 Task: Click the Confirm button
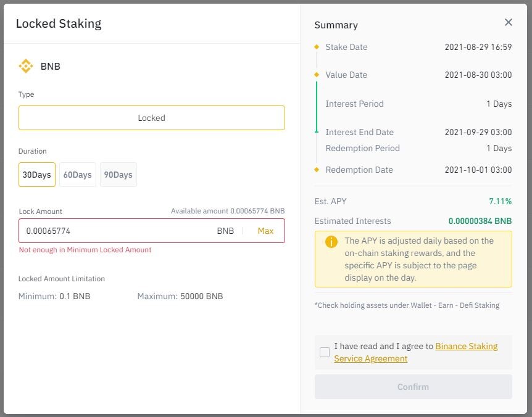point(414,387)
